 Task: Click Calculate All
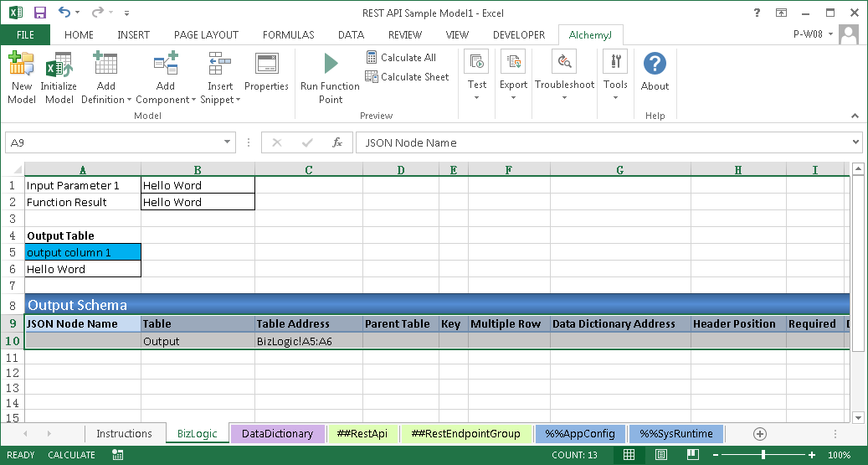pos(401,57)
